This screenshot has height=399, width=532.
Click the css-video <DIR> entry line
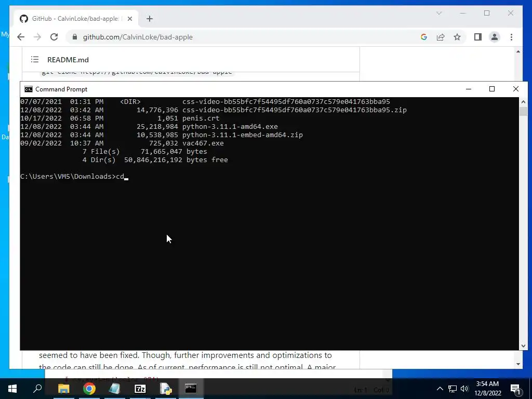point(205,101)
